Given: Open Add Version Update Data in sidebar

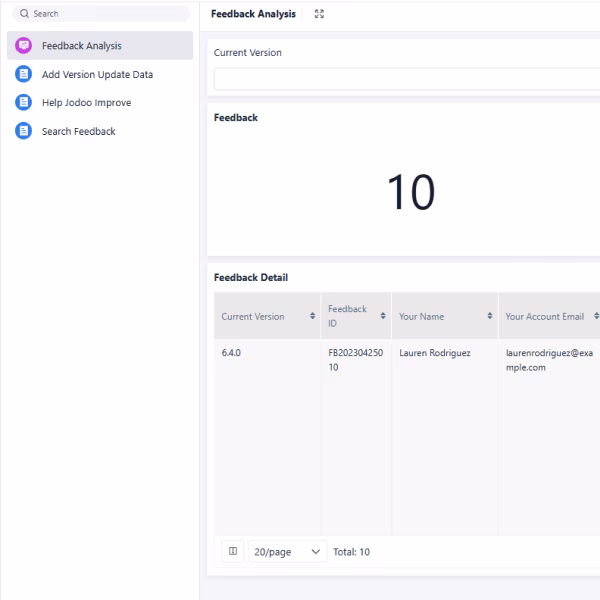Looking at the screenshot, I should point(97,74).
